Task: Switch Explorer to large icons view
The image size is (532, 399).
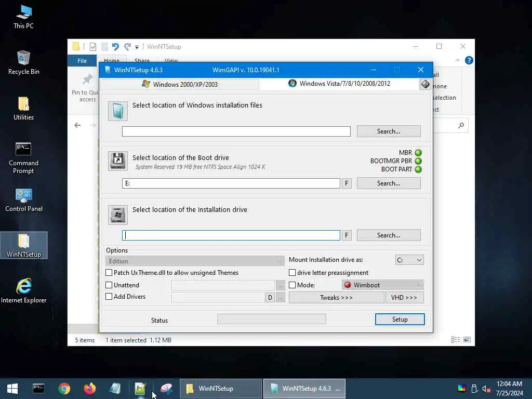Action: 467,340
